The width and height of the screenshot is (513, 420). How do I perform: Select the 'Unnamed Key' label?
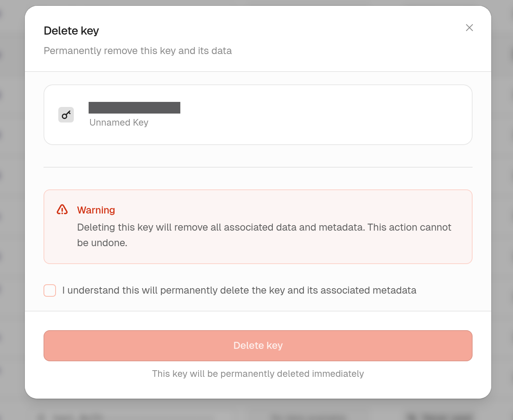click(119, 122)
